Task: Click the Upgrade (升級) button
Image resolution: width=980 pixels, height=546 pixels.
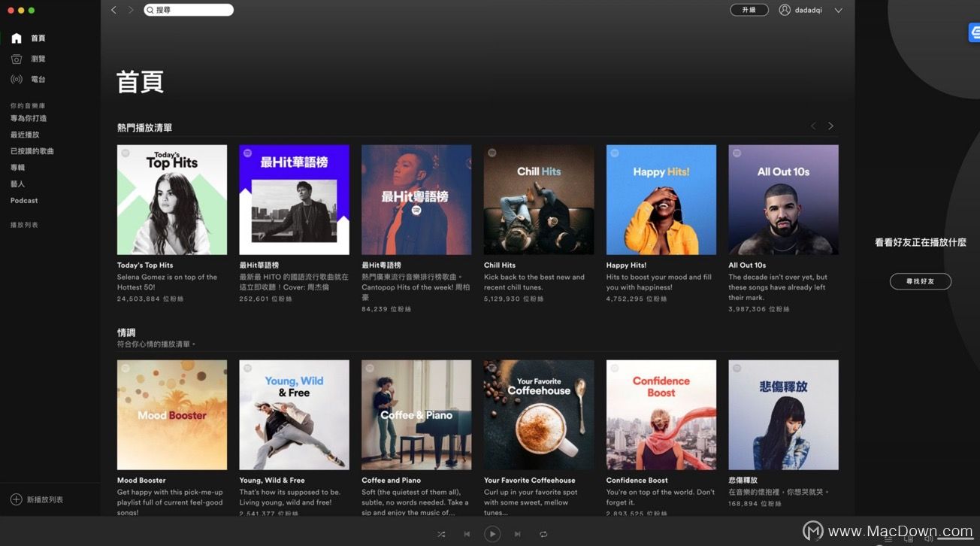Action: tap(749, 10)
